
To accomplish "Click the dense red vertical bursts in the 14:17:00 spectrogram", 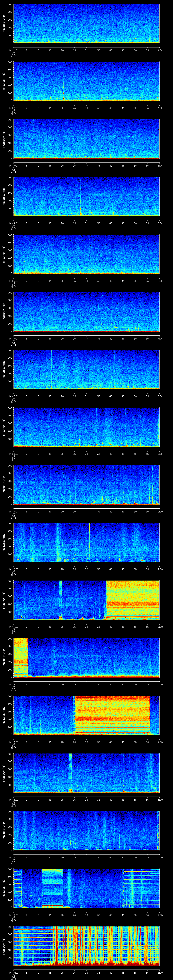I will 106,945.
